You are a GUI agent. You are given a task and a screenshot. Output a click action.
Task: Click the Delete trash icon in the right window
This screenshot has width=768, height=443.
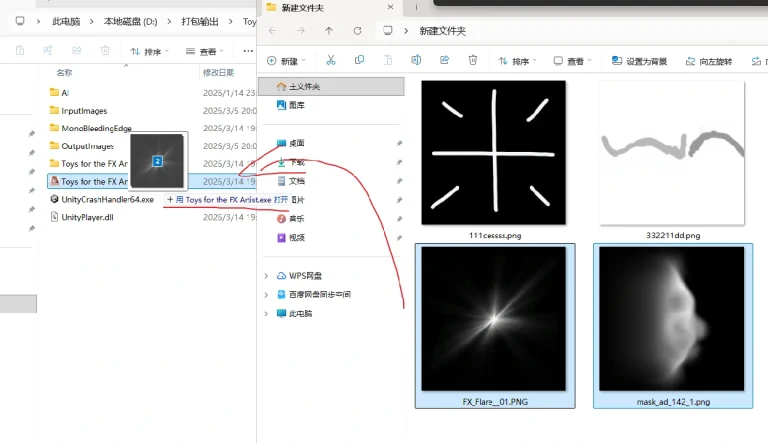[473, 61]
